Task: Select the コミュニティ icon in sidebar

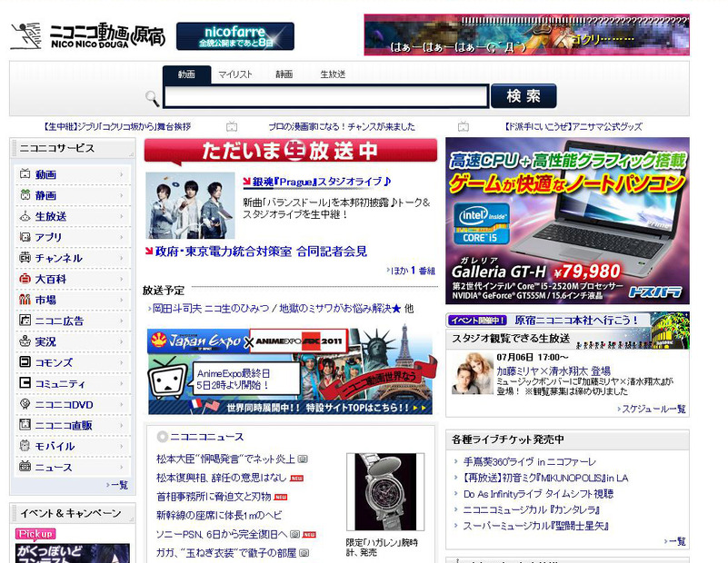Action: (x=25, y=383)
